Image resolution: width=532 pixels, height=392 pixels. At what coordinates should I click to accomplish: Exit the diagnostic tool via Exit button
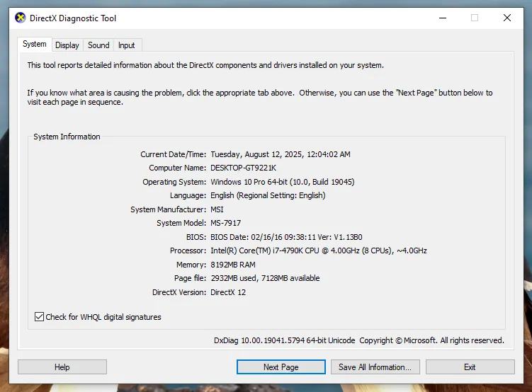tap(470, 367)
